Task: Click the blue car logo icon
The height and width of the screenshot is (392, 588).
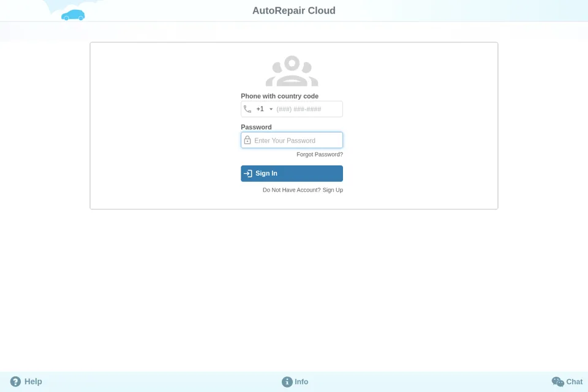Action: [x=73, y=15]
